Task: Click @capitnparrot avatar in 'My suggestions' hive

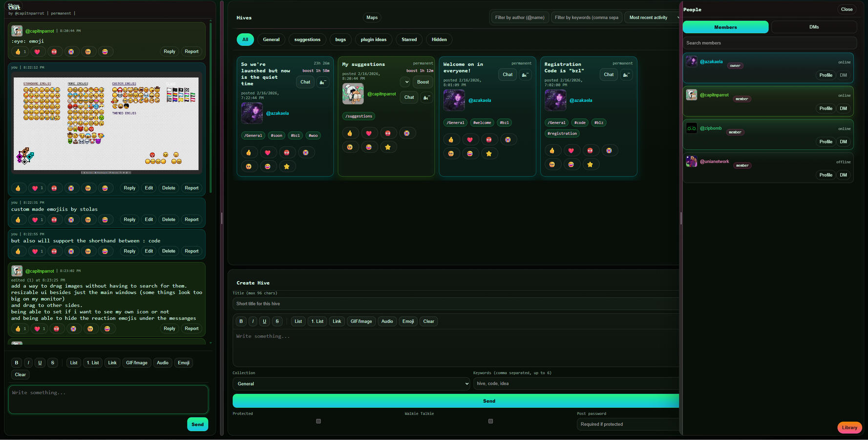Action: 353,94
